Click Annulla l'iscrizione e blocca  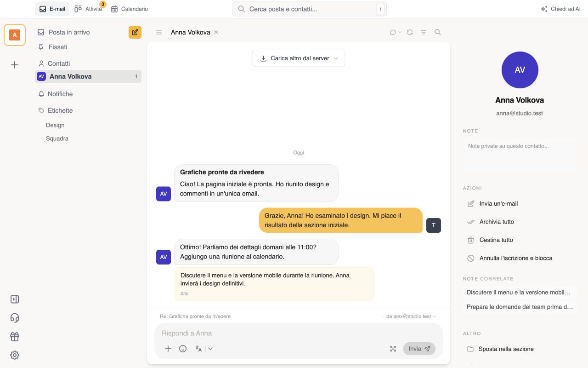(x=520, y=258)
